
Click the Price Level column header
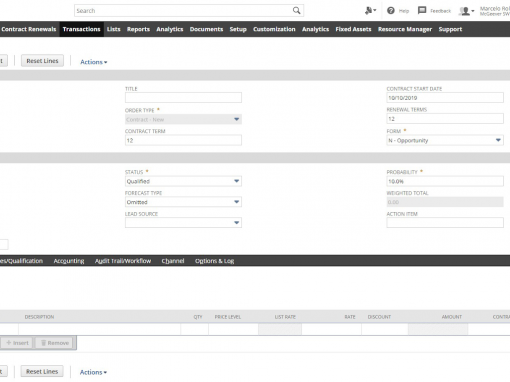[x=228, y=317]
